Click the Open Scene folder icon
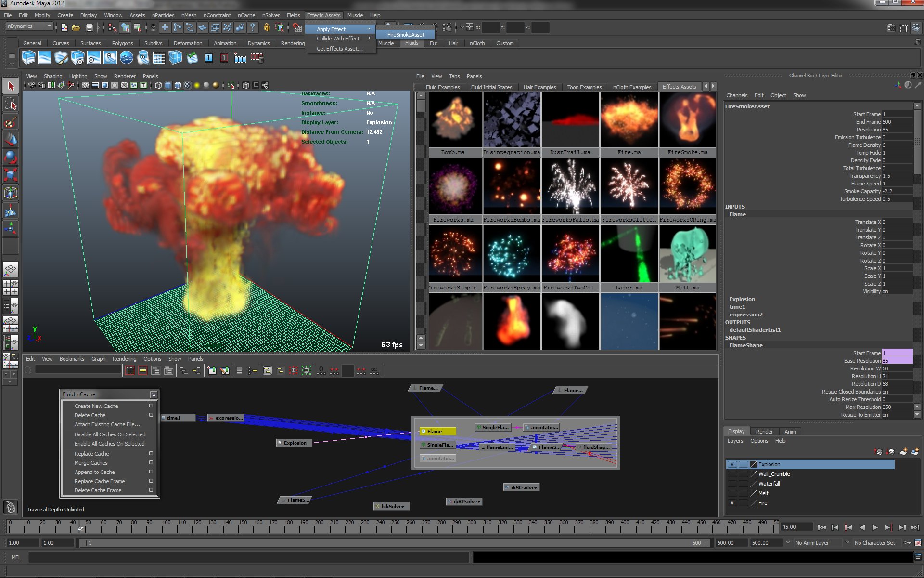Screen dimensions: 924x578 coord(76,27)
